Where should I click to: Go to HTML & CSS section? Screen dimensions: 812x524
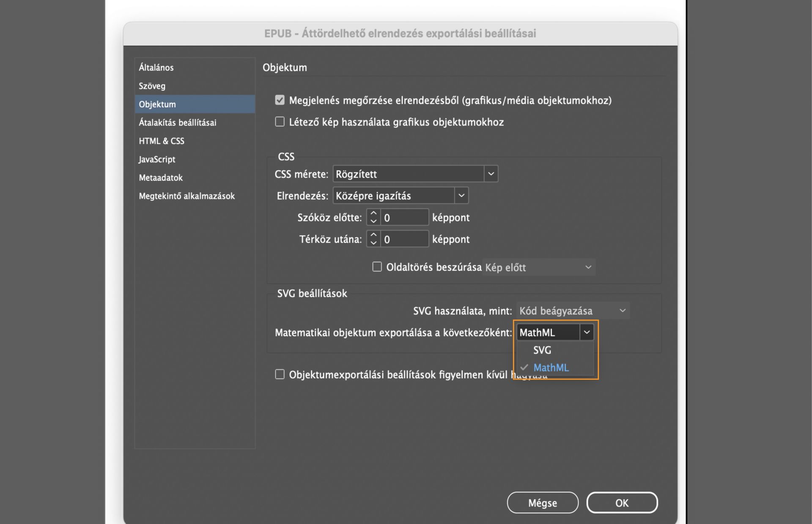pos(162,141)
